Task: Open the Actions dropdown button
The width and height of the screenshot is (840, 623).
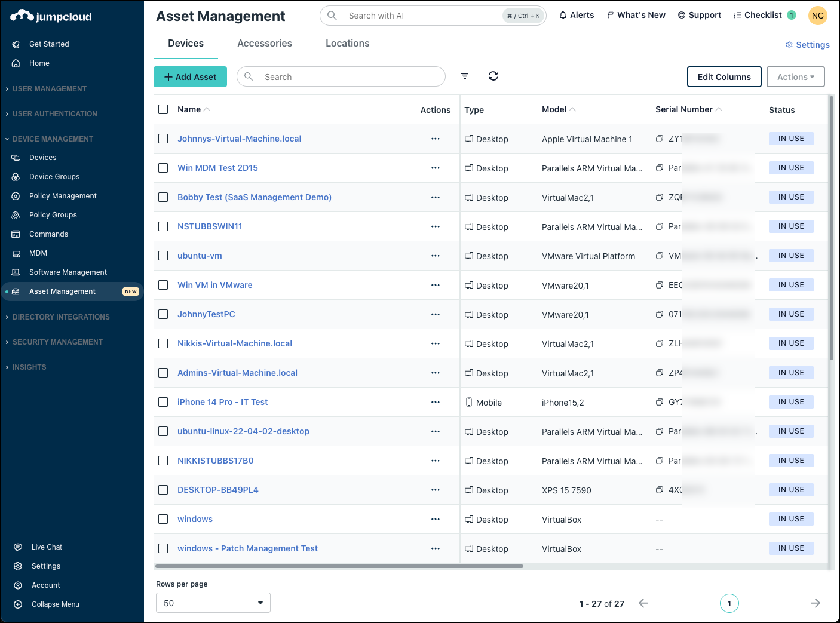Action: [x=796, y=77]
